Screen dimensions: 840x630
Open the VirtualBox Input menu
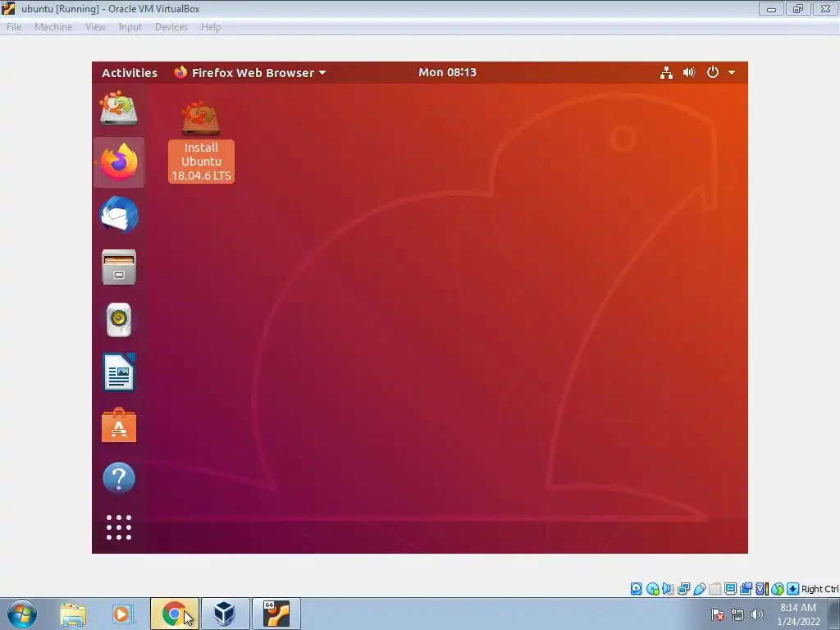coord(130,27)
